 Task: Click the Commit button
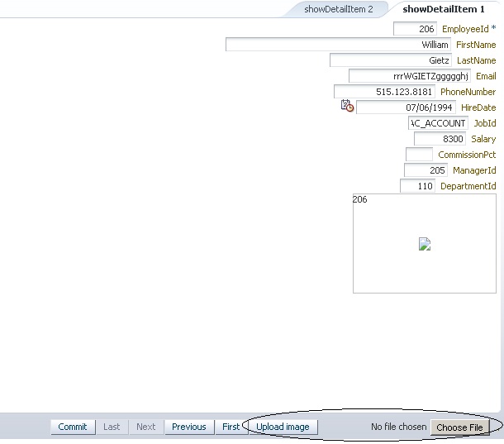tap(73, 427)
